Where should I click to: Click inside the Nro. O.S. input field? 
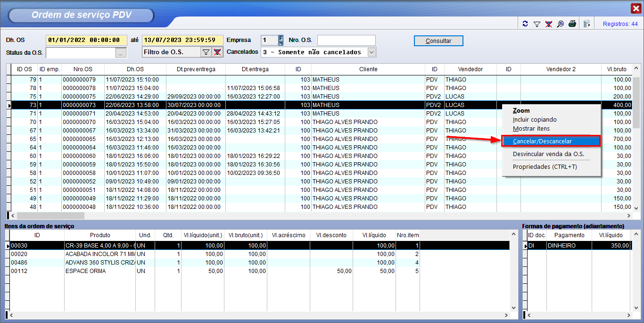pos(346,41)
